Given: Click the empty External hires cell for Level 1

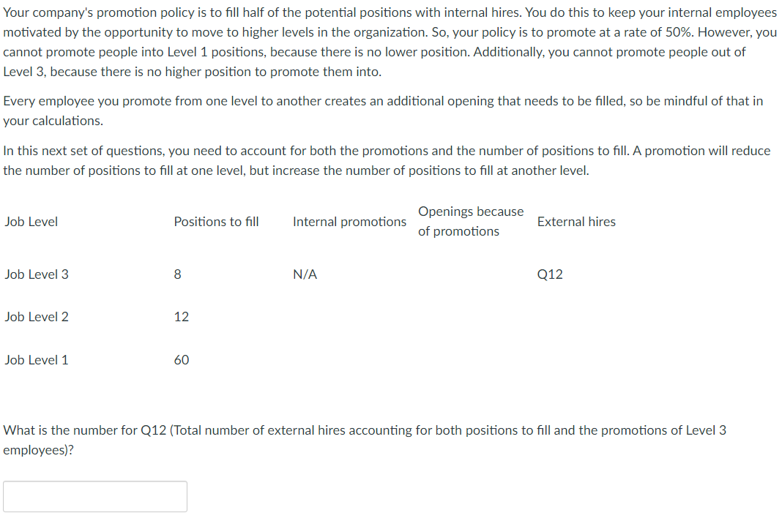Looking at the screenshot, I should [576, 359].
